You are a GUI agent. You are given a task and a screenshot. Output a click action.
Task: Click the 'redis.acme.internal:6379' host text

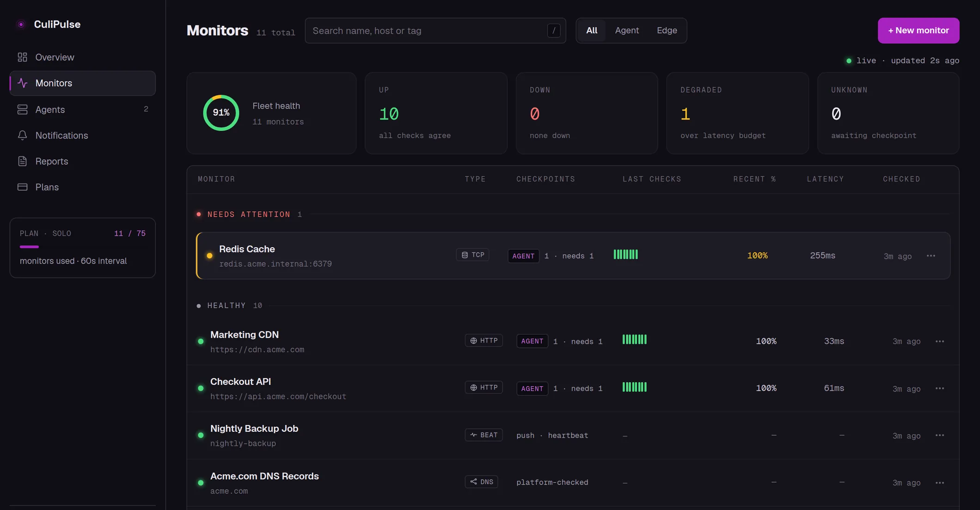[x=276, y=264]
